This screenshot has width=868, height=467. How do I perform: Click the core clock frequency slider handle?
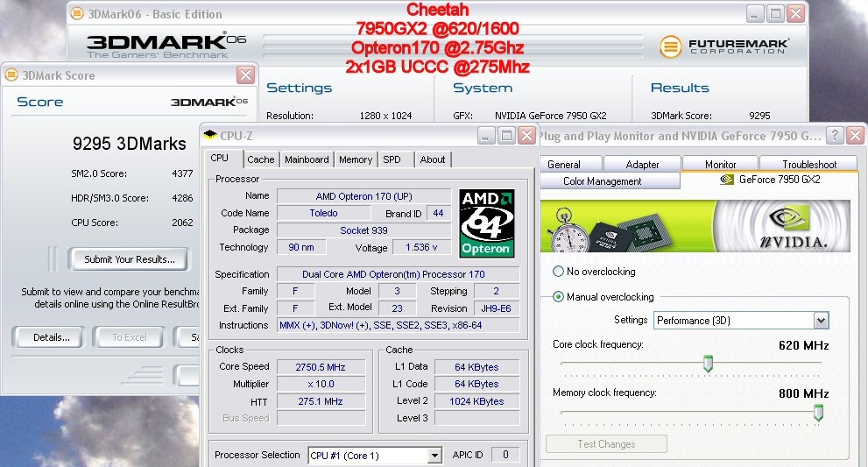[x=708, y=364]
